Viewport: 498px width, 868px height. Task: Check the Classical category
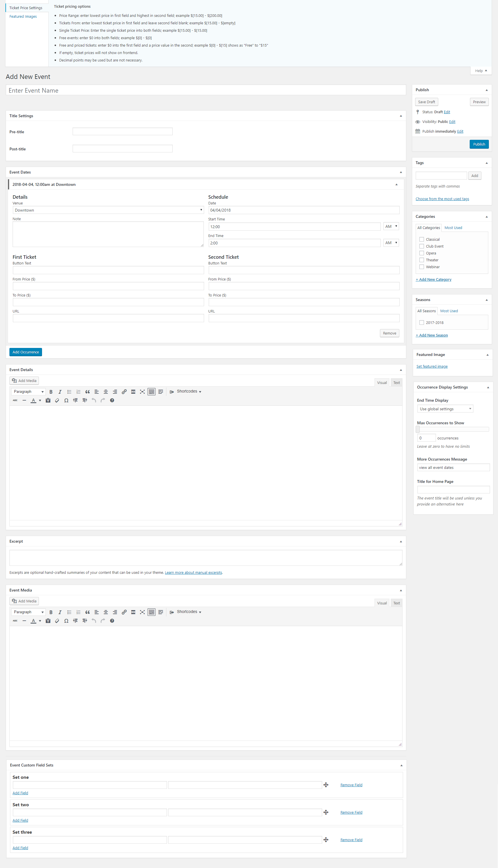pos(422,239)
